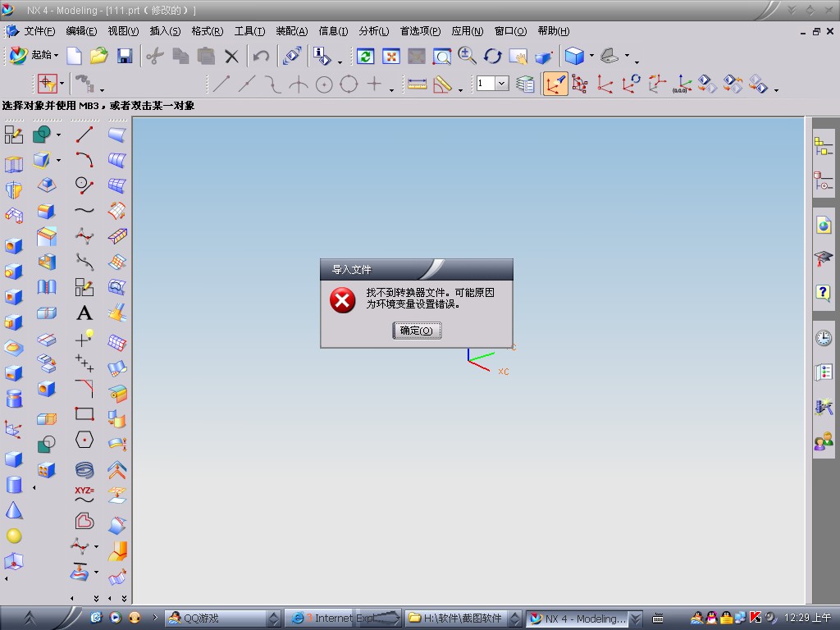
Task: Click the Open folder icon
Action: 98,55
